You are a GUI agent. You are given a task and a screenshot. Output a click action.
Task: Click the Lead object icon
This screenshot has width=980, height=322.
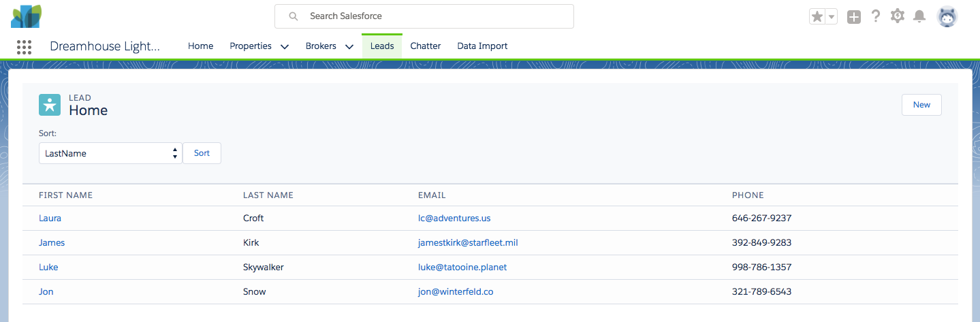pos(50,105)
